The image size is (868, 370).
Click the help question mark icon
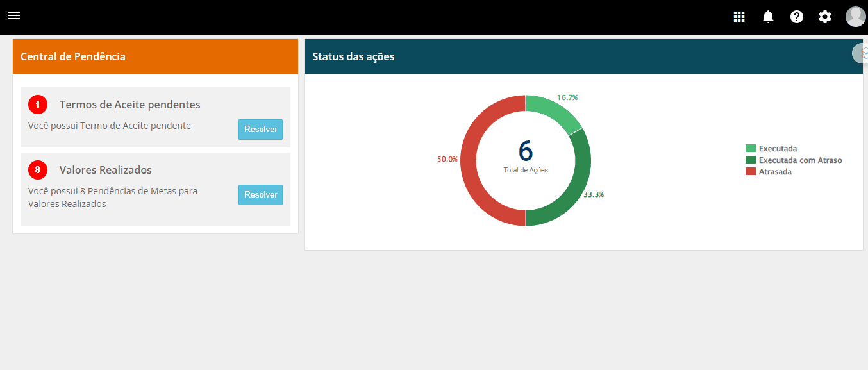tap(797, 17)
